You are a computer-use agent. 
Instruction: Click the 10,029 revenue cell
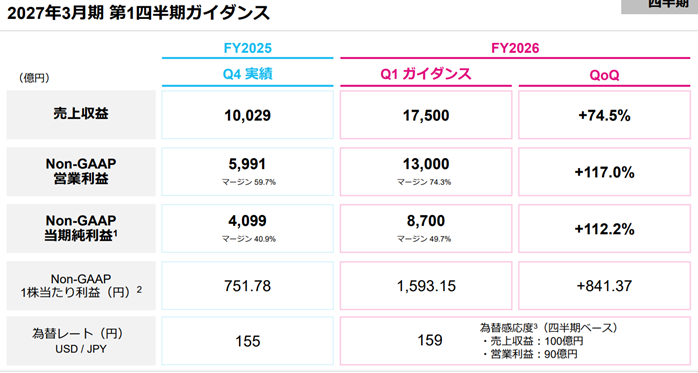(248, 115)
